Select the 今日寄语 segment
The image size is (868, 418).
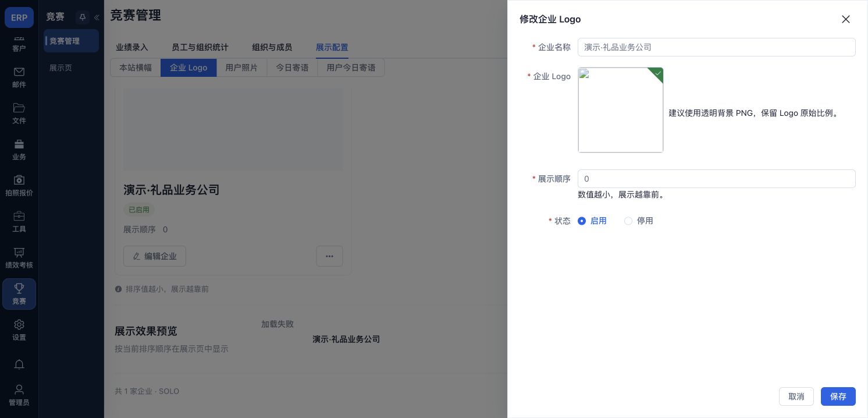pyautogui.click(x=292, y=68)
